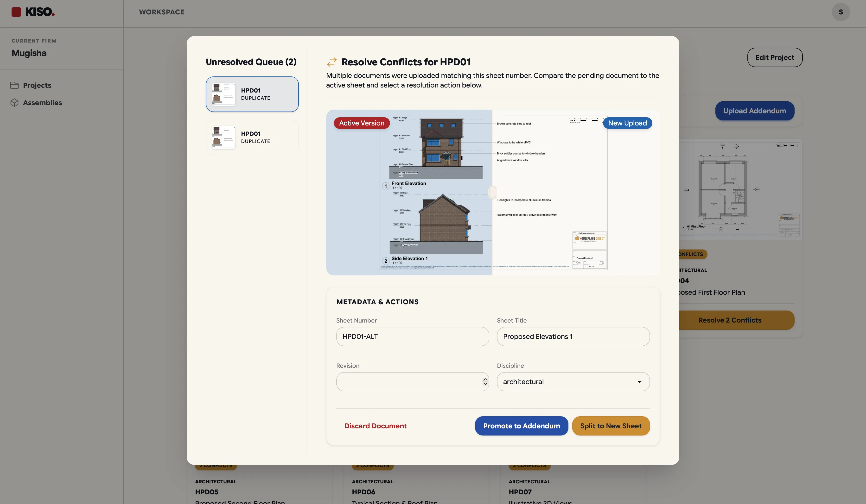866x504 pixels.
Task: Click the comparison slider handle
Action: tap(492, 192)
